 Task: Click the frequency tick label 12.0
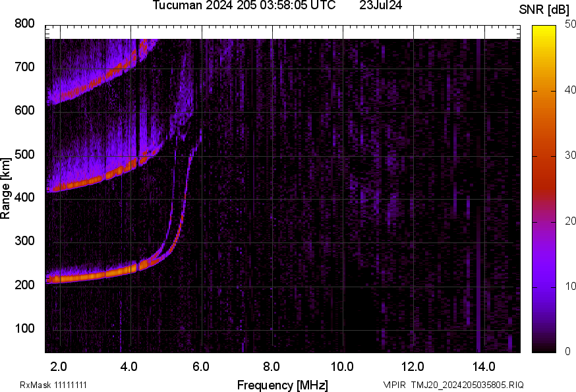[413, 367]
